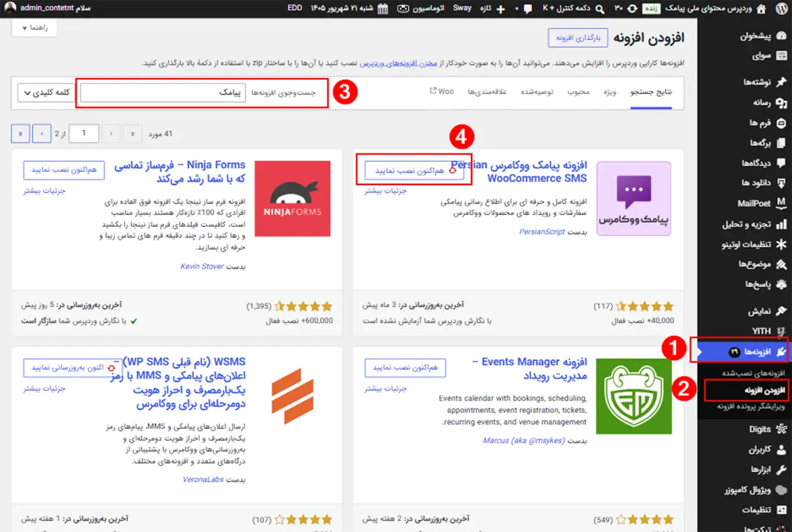Open جزئیات بیشتر for Events Manager
Image resolution: width=792 pixels, height=532 pixels.
[x=385, y=389]
